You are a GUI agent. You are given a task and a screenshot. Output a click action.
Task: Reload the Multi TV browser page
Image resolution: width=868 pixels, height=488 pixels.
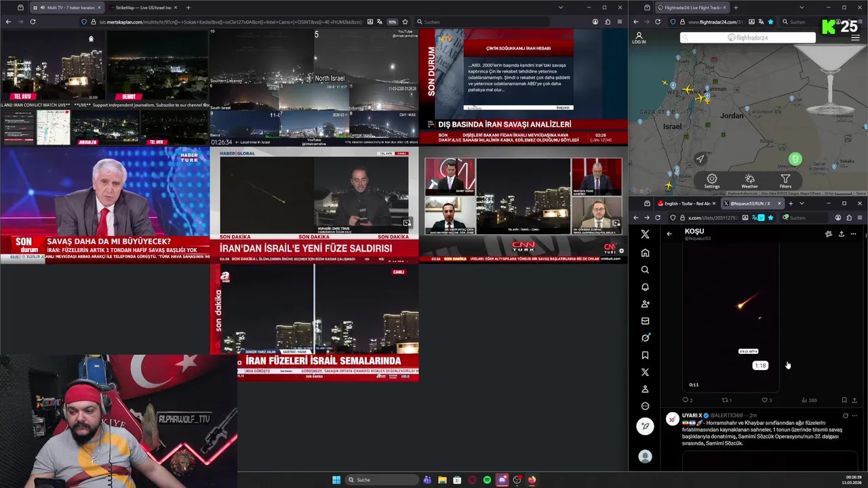tap(33, 22)
